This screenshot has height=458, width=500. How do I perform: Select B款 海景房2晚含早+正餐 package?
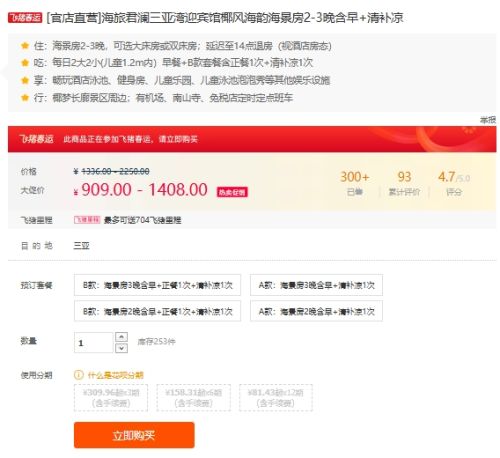pyautogui.click(x=157, y=311)
